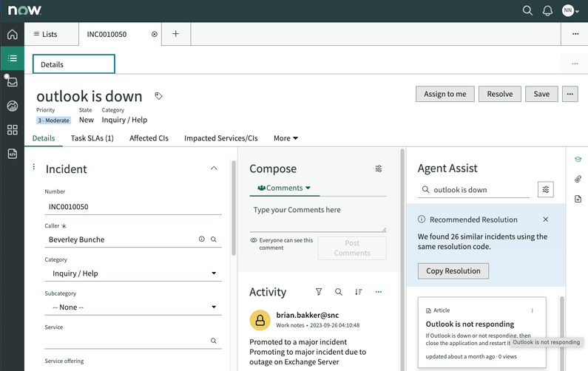Click Copy Resolution button
The image size is (588, 371).
coord(453,271)
